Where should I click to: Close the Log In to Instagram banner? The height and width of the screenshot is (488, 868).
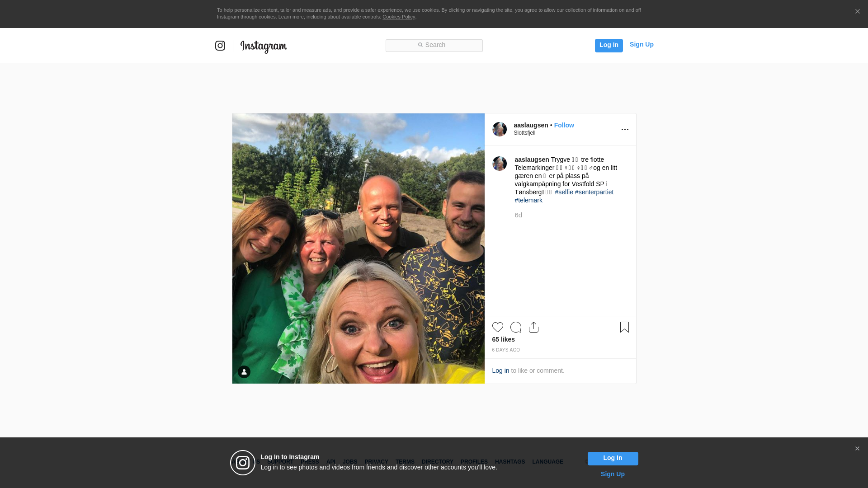pos(857,449)
